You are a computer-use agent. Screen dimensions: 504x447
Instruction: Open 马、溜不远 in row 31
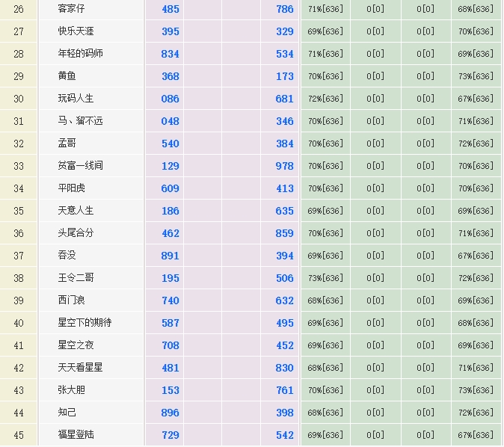[80, 121]
